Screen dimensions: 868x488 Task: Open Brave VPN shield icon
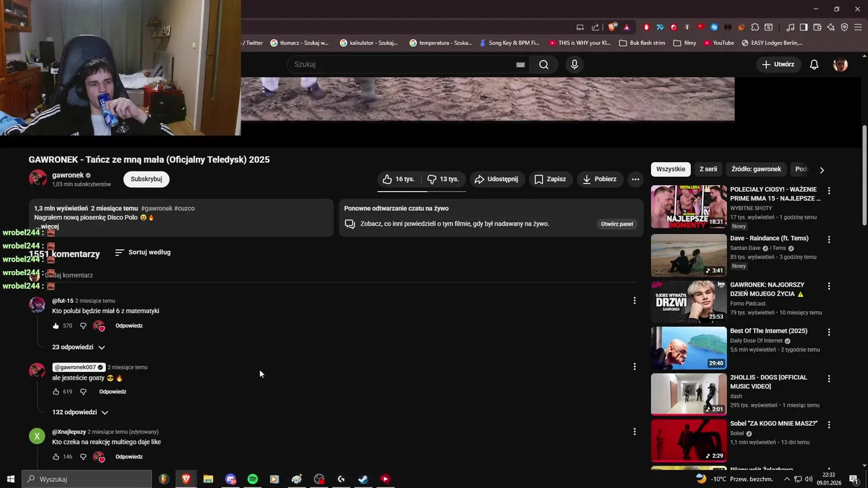tap(844, 27)
